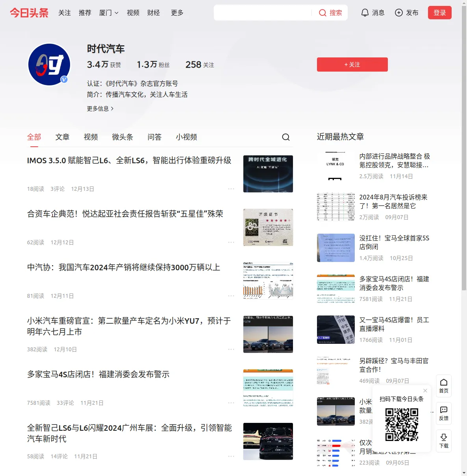Click the 1.3万 粉丝 follower count
The width and height of the screenshot is (467, 476).
coord(153,65)
